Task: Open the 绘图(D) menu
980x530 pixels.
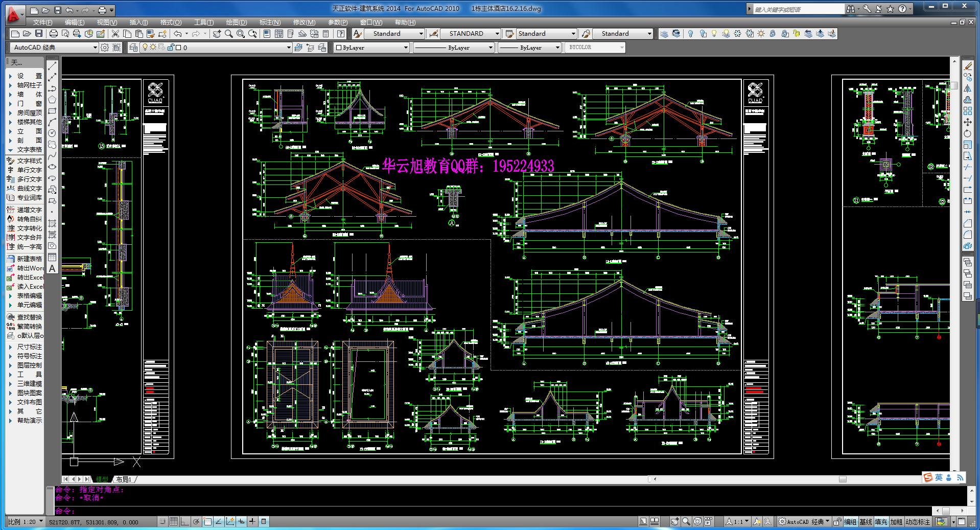Action: (236, 22)
